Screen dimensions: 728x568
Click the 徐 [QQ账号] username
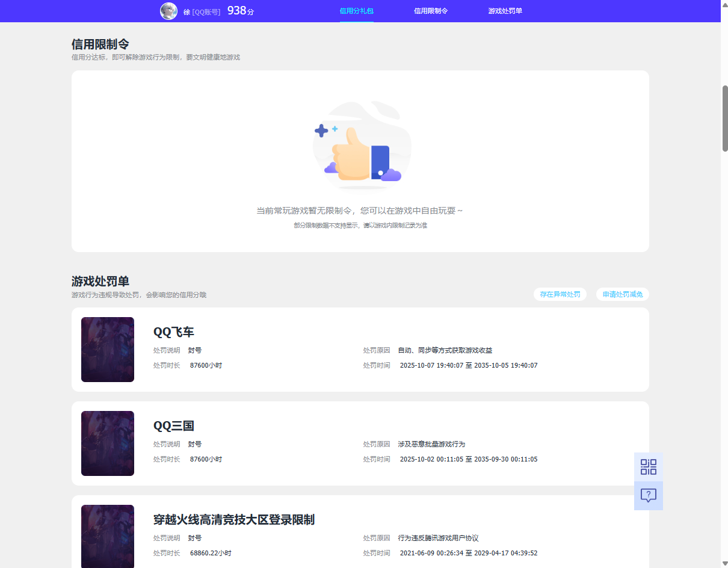(x=202, y=11)
